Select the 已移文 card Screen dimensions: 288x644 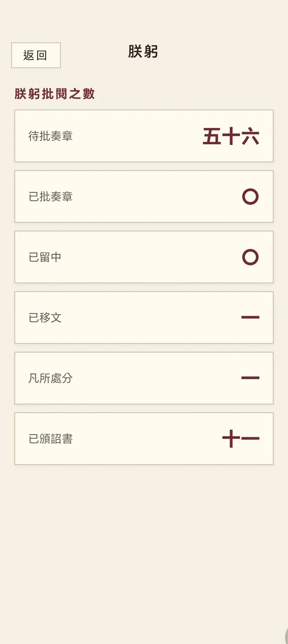click(144, 317)
